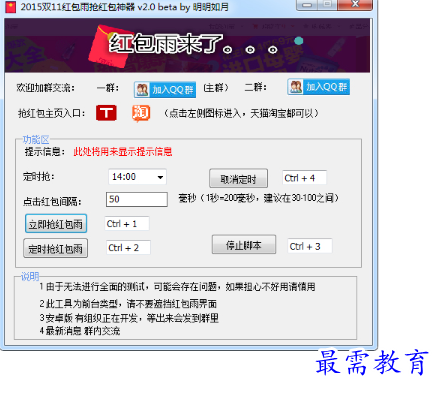Expand the 定时抢 time dropdown showing 14:00
Screen dimensions: 437x394
click(137, 177)
